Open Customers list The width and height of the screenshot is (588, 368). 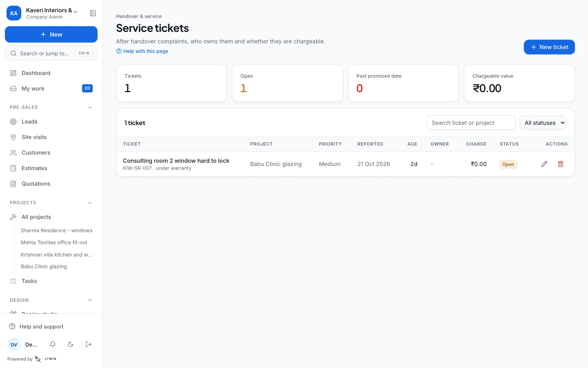[51, 153]
